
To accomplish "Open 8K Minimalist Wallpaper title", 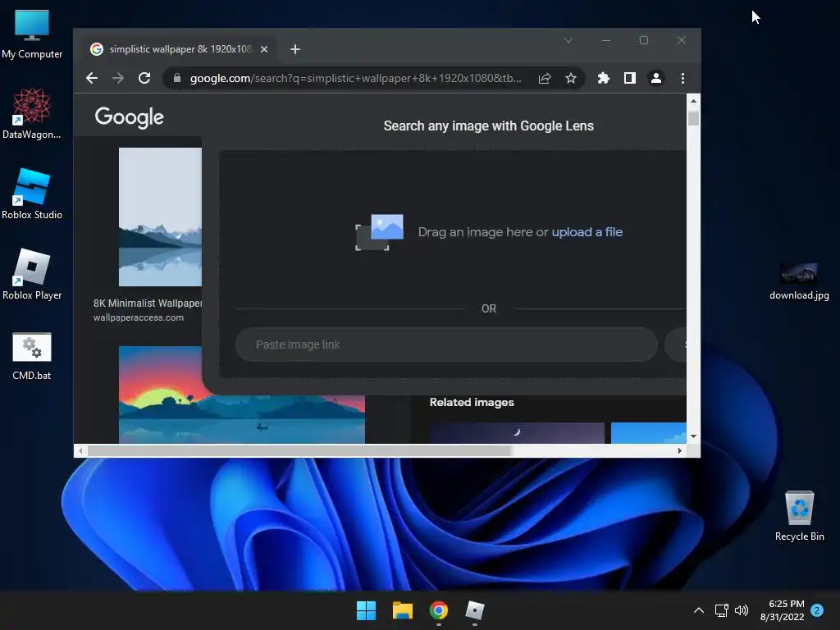I will tap(148, 304).
